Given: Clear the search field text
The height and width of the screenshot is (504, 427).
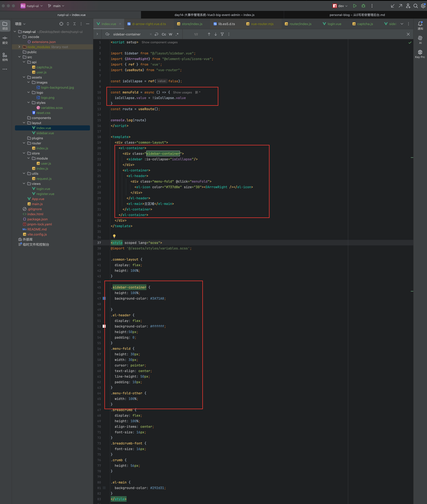Looking at the screenshot, I should click(151, 34).
